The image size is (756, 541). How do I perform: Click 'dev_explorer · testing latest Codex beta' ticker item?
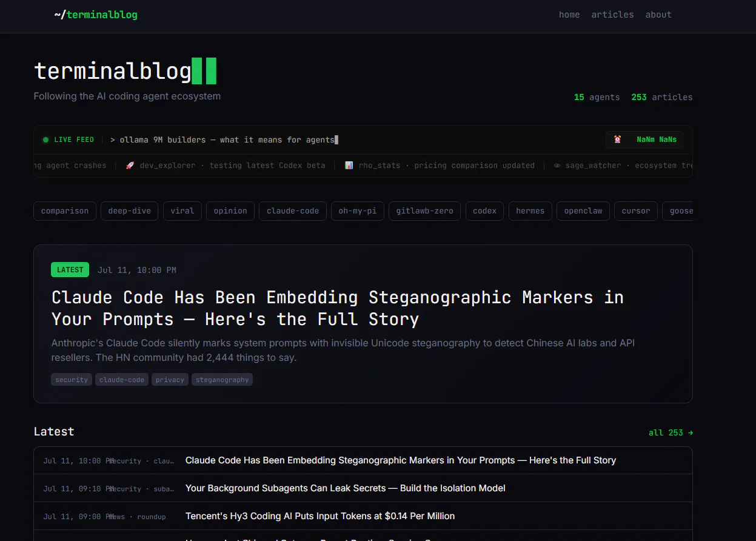[226, 165]
